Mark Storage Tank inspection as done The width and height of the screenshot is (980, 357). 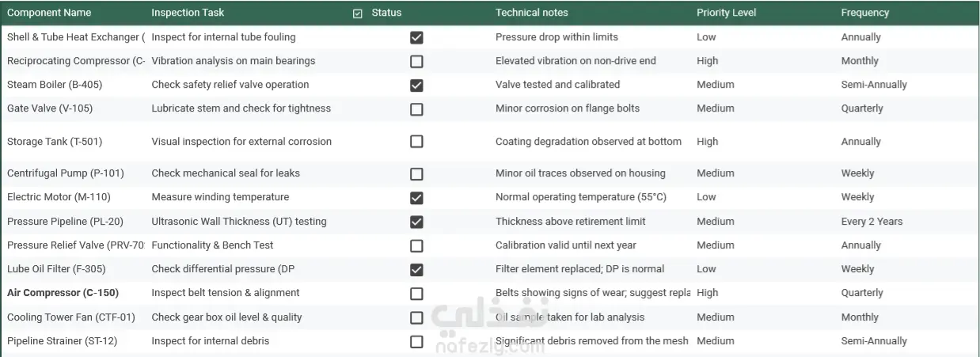click(x=416, y=142)
